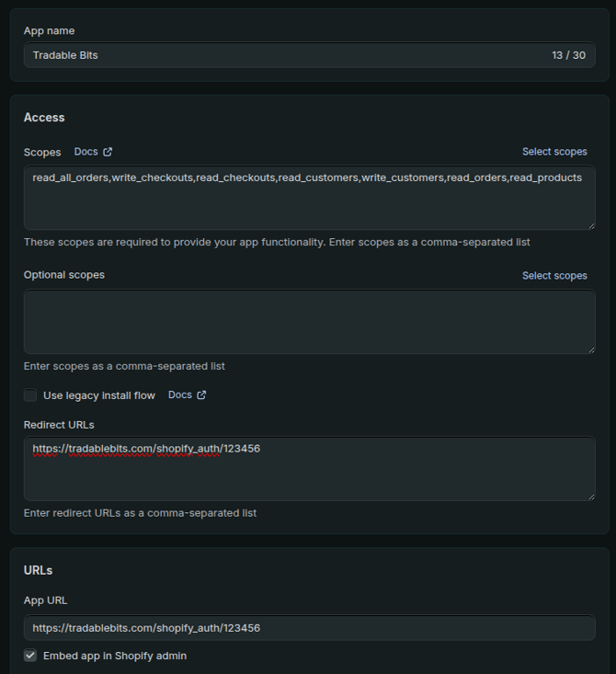Click the Optional scopes textarea resize handle

(x=591, y=350)
